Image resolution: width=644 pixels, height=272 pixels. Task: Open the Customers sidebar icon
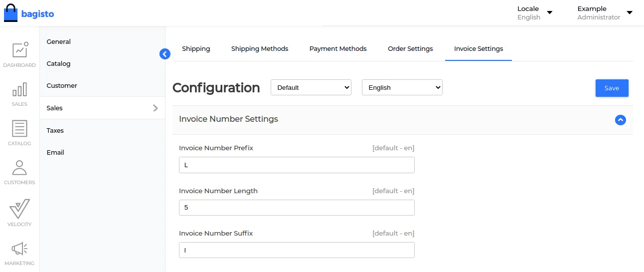coord(19,172)
